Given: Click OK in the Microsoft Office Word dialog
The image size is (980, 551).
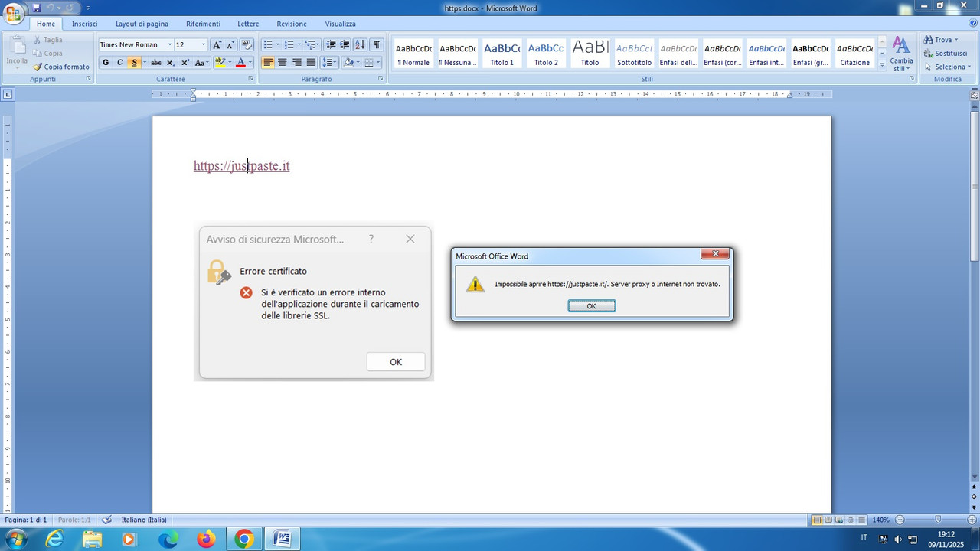Looking at the screenshot, I should (x=591, y=305).
